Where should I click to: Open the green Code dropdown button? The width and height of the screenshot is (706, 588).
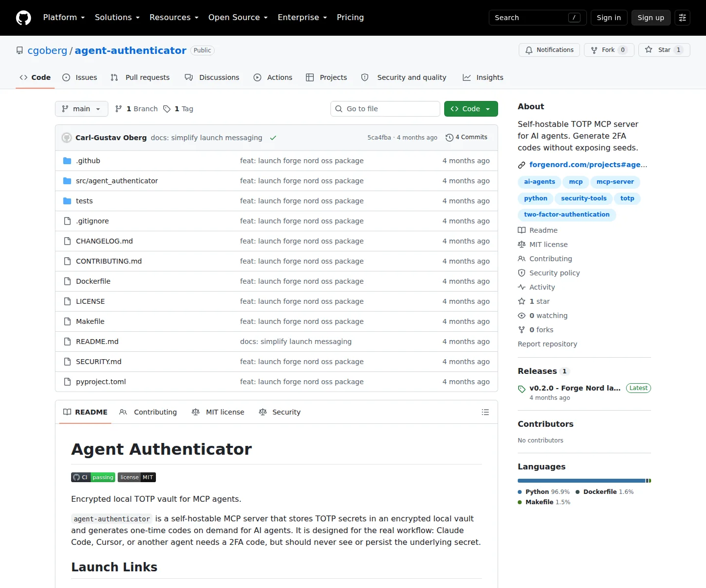click(x=471, y=109)
